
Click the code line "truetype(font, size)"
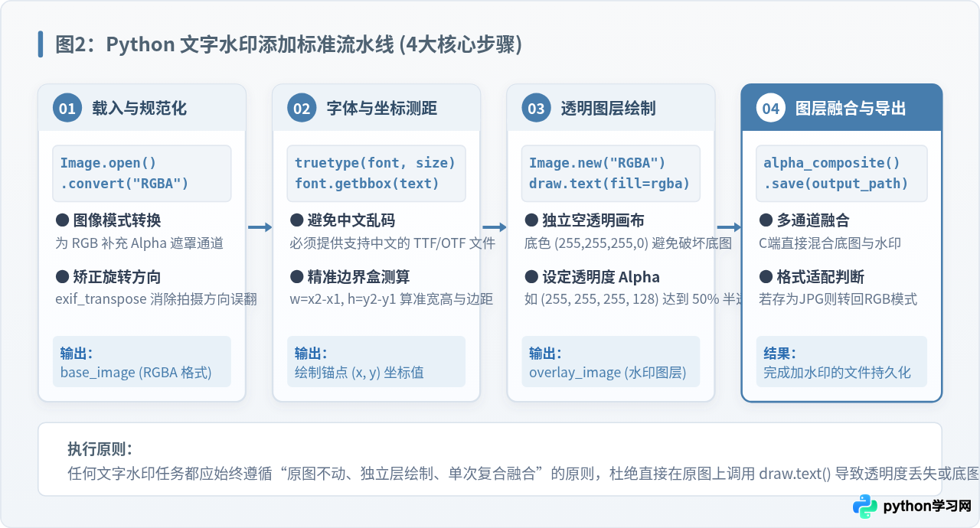point(375,163)
